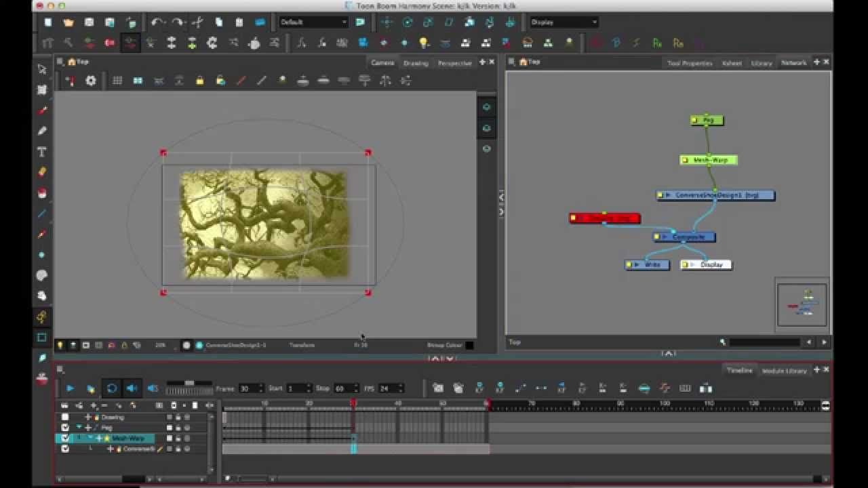
Task: Click the Start frame stepper arrows
Action: click(x=309, y=388)
